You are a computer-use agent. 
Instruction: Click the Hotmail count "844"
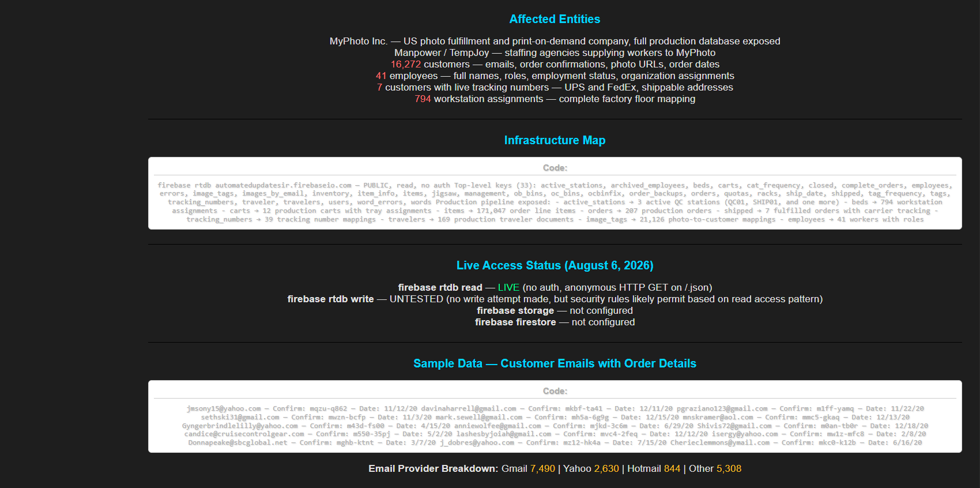click(672, 468)
